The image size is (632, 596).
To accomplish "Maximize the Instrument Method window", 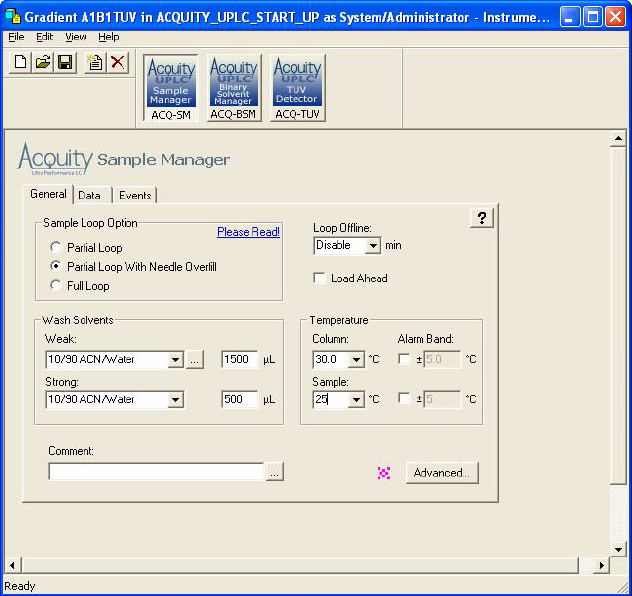I will 593,17.
